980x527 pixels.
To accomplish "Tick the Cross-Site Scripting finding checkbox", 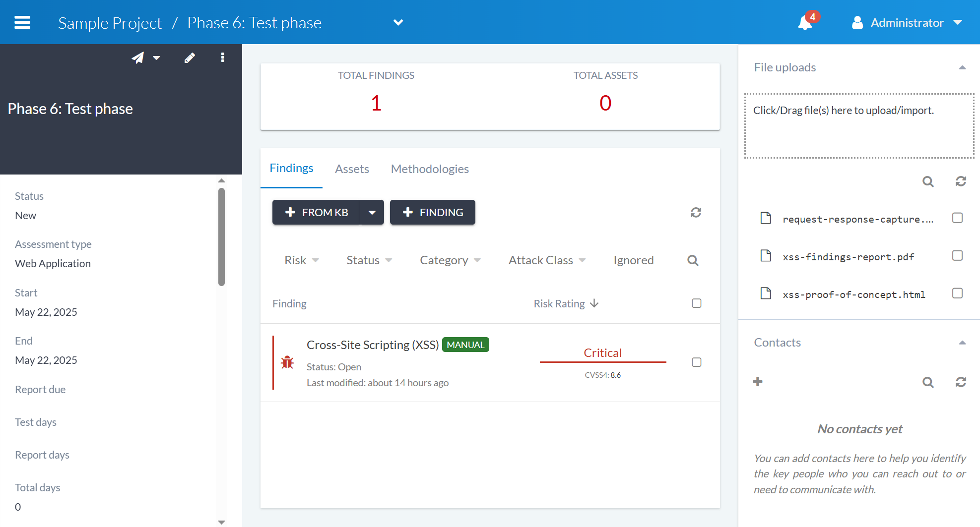I will coord(697,362).
